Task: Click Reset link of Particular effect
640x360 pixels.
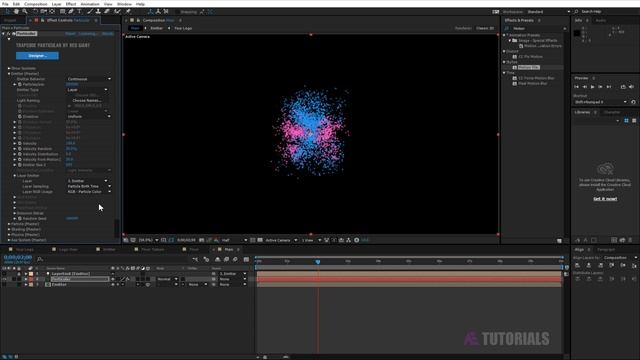Action: (70, 33)
